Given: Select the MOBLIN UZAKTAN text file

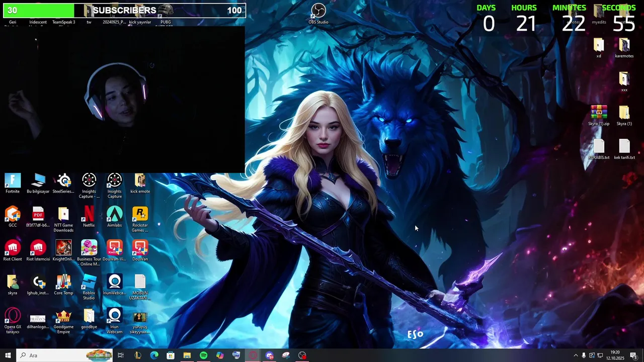Looking at the screenshot, I should tap(140, 287).
